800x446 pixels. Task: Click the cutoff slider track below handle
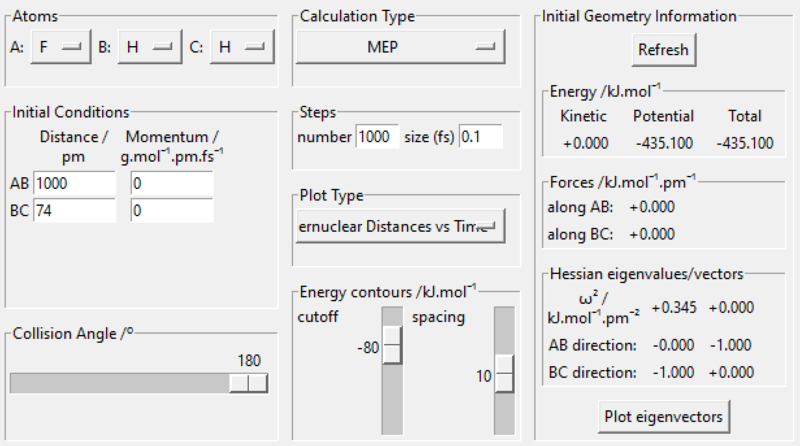pyautogui.click(x=392, y=400)
